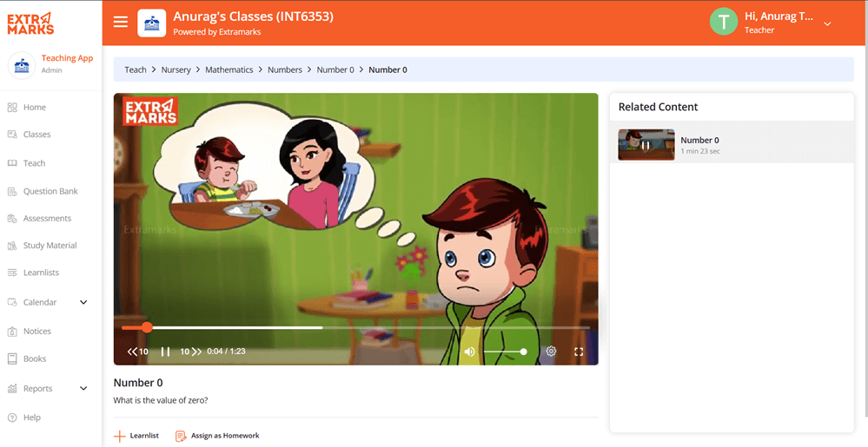Open the Assessments menu item
Viewport: 868px width, 447px height.
(47, 219)
